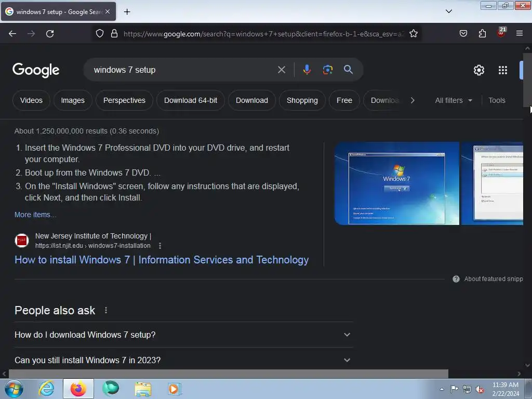Image resolution: width=532 pixels, height=399 pixels.
Task: View site security padlock info
Action: coord(114,34)
